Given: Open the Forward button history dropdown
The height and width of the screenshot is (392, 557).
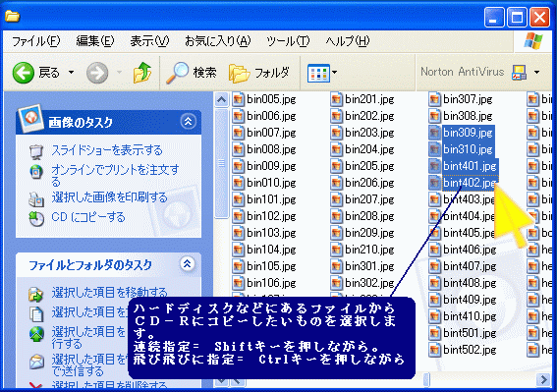Looking at the screenshot, I should tap(120, 73).
